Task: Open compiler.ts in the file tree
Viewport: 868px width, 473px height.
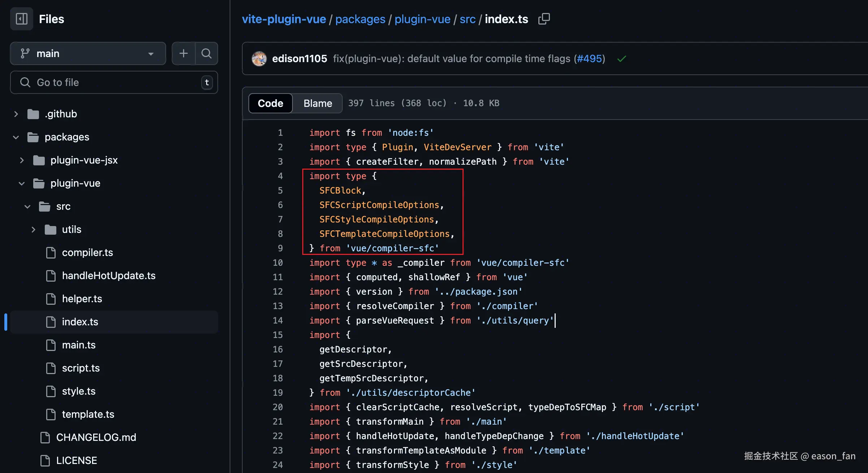Action: [87, 253]
